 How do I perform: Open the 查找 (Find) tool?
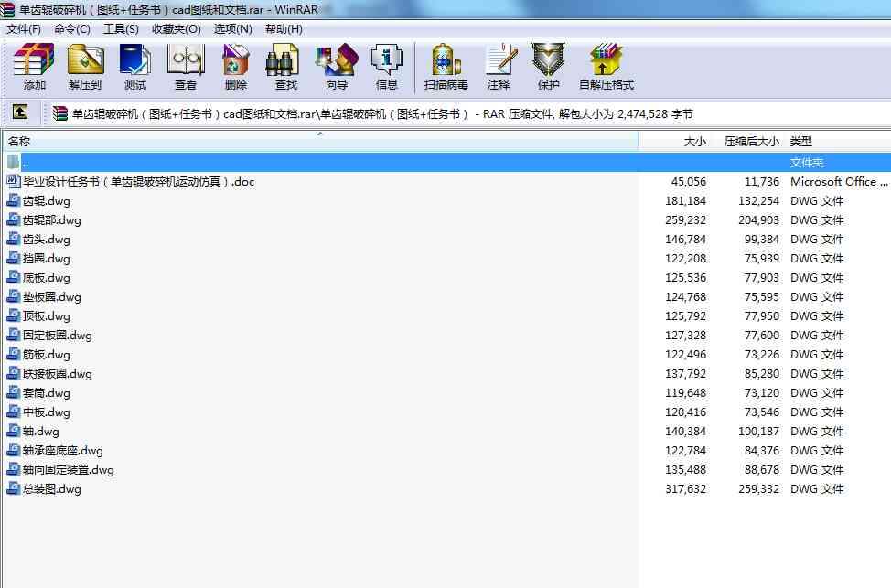(286, 67)
